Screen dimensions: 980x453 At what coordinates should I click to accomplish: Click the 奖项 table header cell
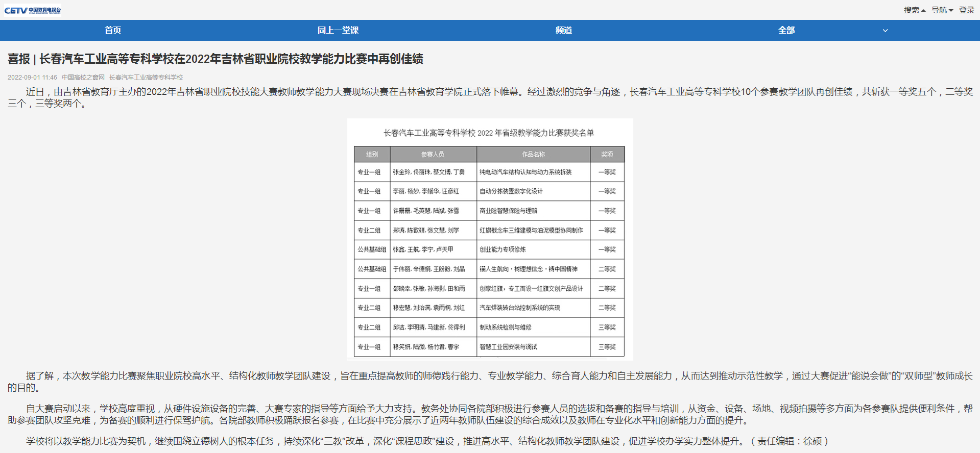(607, 154)
